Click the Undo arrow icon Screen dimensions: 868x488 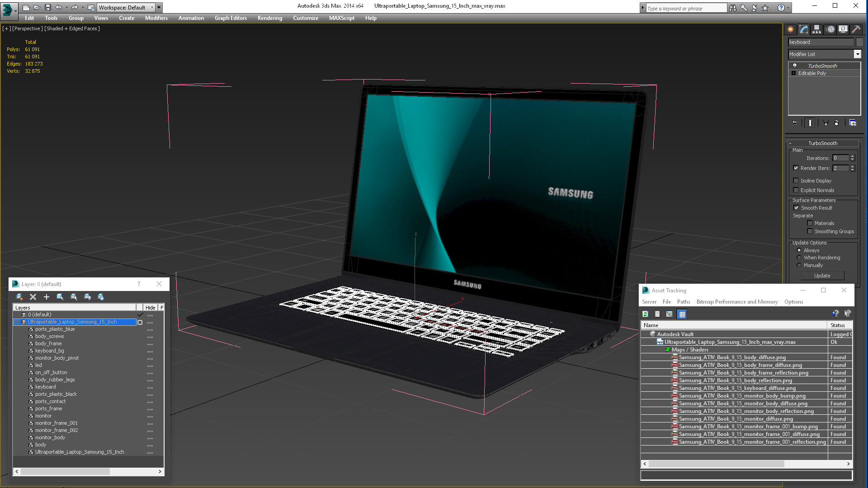click(58, 8)
